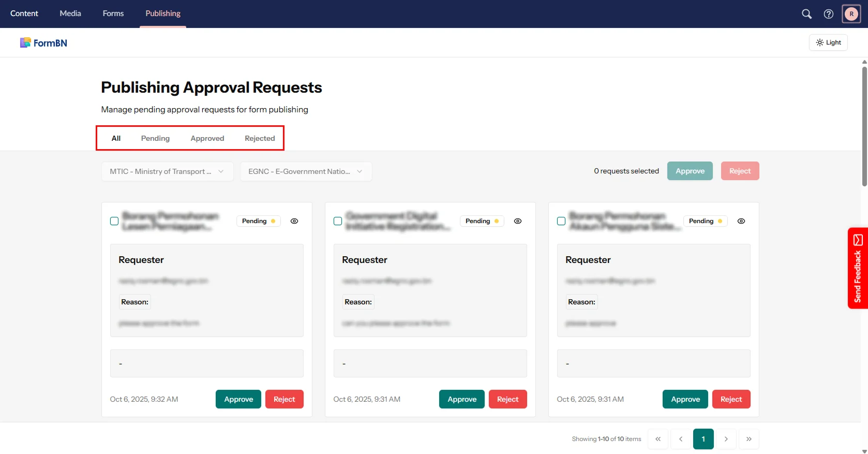868x454 pixels.
Task: Open the EGNC E-Government dropdown
Action: [306, 171]
